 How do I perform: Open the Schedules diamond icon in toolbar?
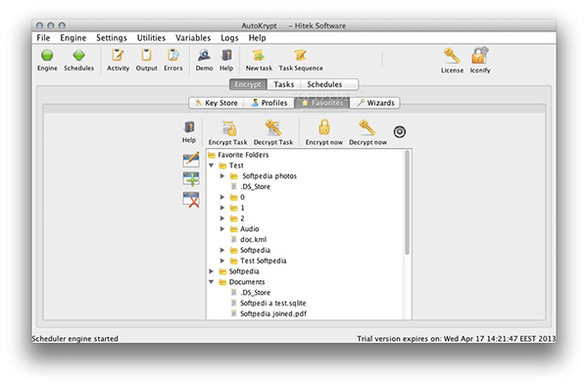[78, 56]
